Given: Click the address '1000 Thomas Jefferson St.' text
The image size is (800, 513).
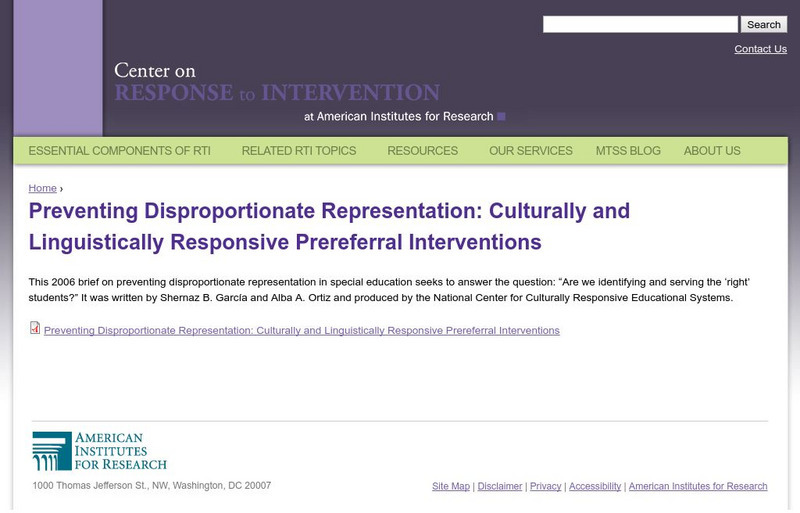Looking at the screenshot, I should coord(152,485).
